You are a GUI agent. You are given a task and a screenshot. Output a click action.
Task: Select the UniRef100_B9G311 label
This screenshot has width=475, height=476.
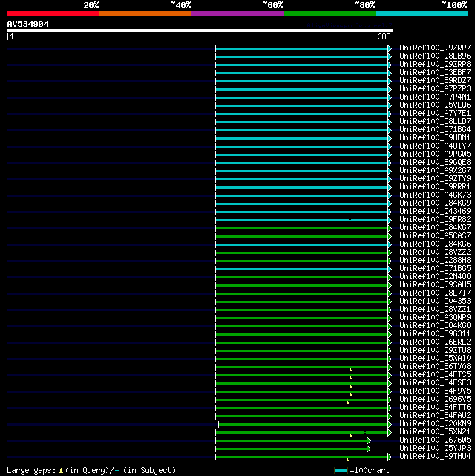click(x=435, y=334)
